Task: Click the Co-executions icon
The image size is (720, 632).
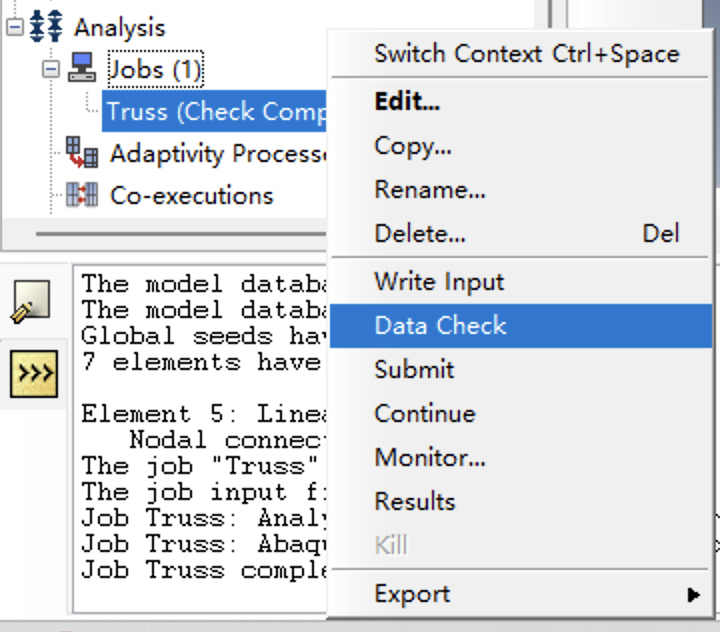Action: coord(82,195)
